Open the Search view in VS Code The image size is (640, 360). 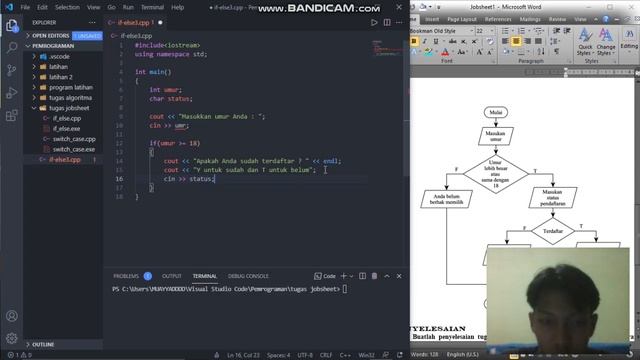(12, 47)
